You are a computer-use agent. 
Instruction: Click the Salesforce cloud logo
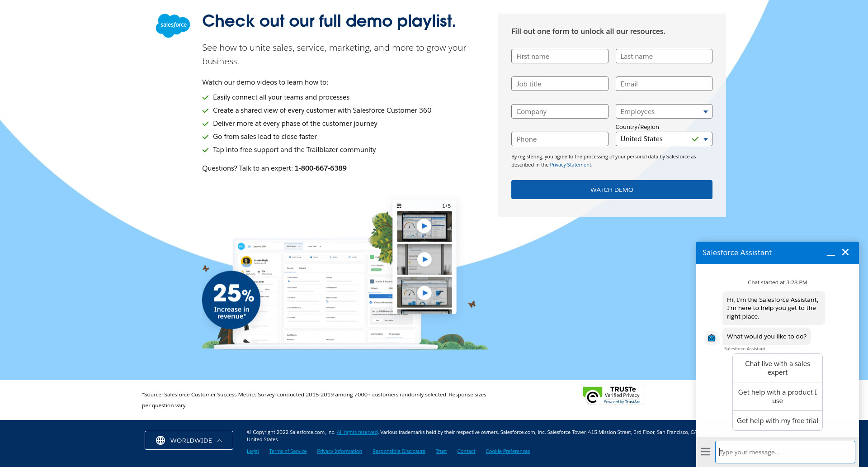(173, 25)
